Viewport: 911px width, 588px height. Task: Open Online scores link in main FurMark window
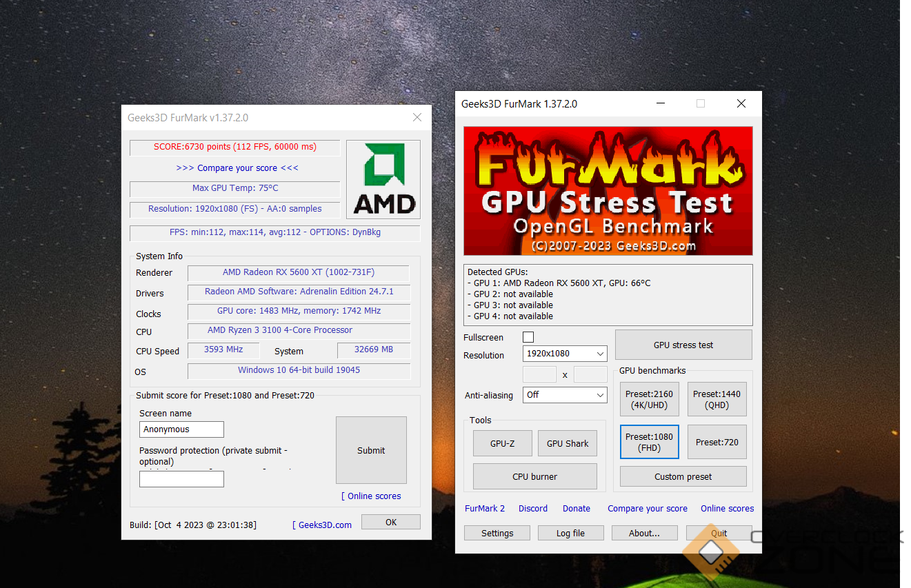tap(728, 509)
